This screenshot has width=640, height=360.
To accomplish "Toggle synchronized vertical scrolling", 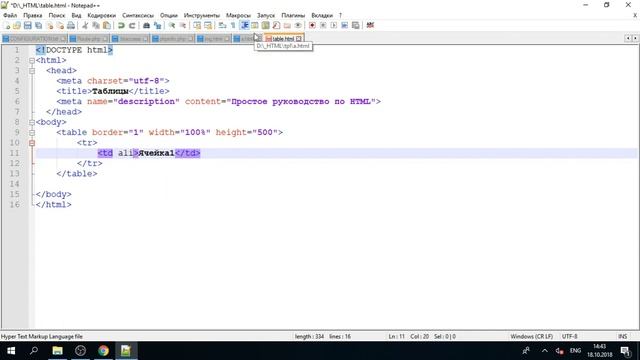I will point(197,25).
